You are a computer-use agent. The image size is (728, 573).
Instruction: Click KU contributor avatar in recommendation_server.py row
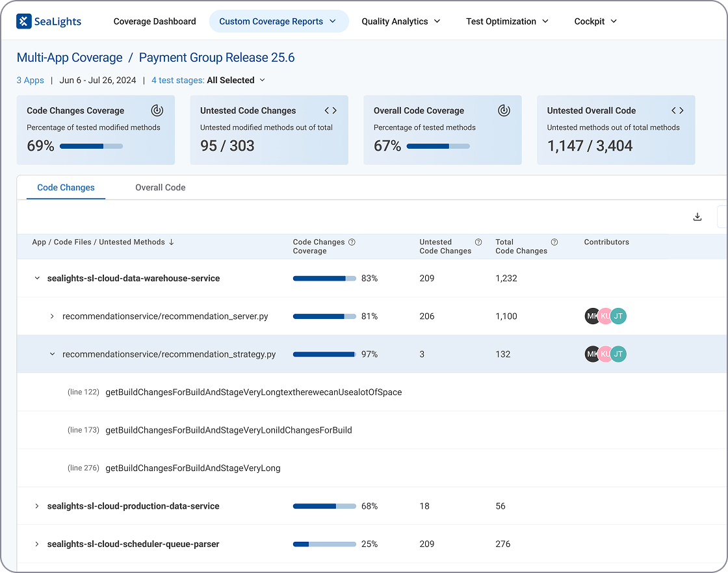pos(605,316)
